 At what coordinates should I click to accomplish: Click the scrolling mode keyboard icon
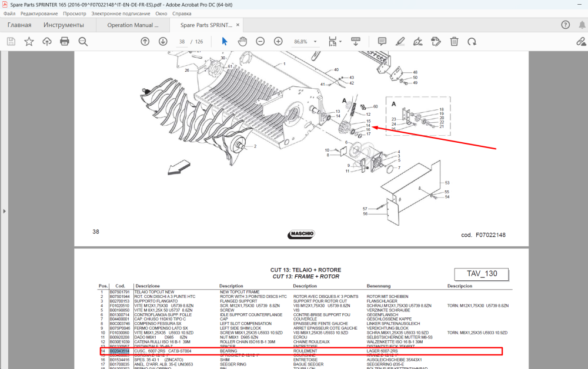click(x=356, y=41)
